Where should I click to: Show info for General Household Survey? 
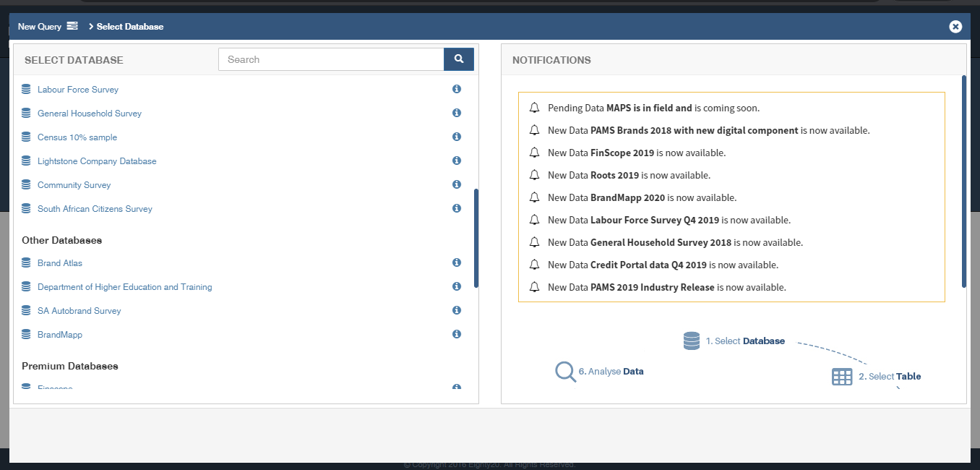coord(457,113)
